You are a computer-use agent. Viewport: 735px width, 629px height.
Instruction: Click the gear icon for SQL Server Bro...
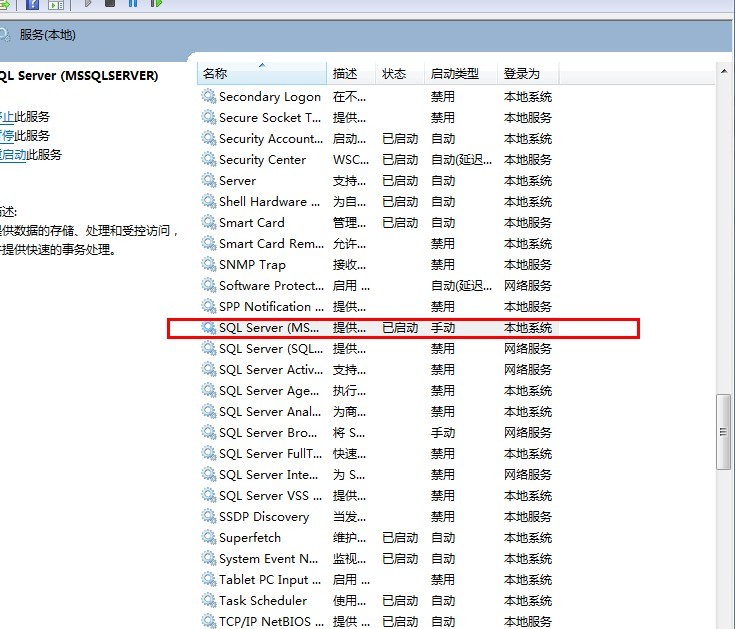209,433
